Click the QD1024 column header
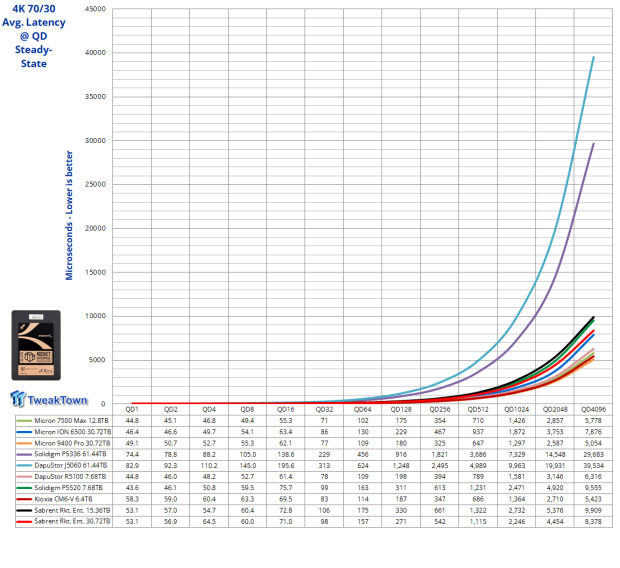The height and width of the screenshot is (568, 620). (516, 409)
